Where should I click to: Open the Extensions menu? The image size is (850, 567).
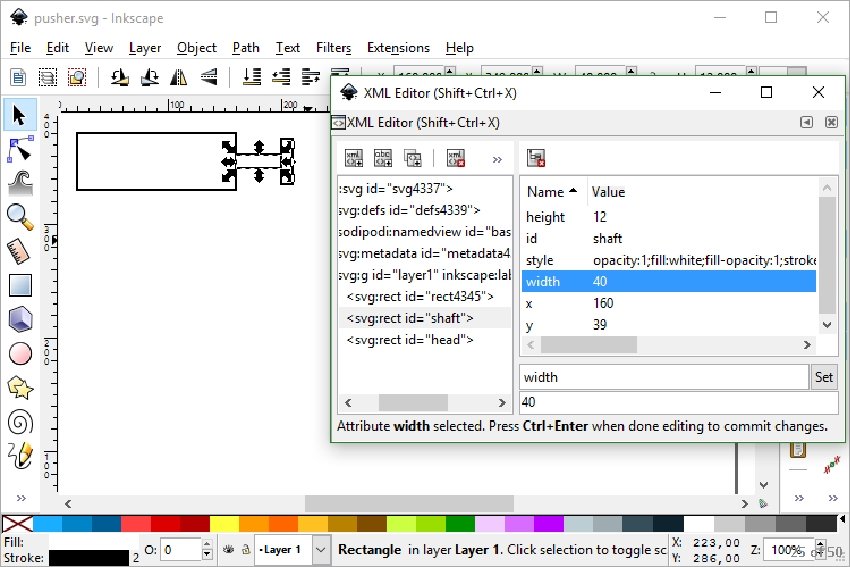point(398,48)
